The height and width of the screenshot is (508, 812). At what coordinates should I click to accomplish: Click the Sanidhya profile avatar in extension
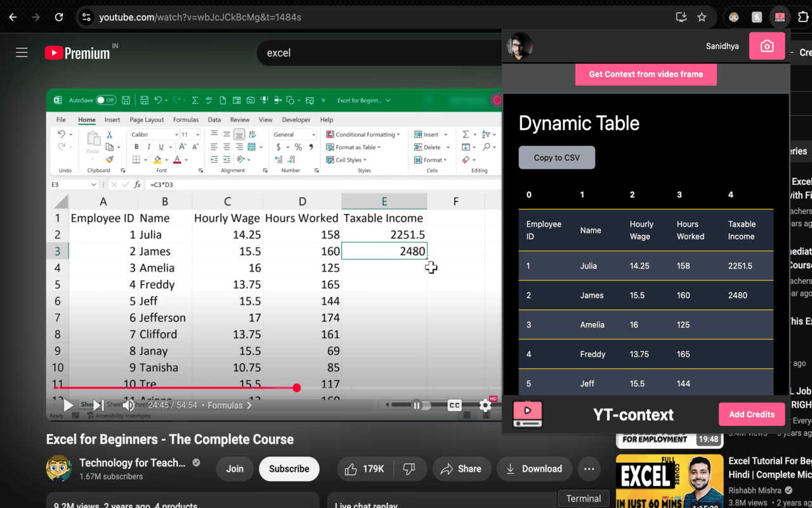[x=520, y=46]
